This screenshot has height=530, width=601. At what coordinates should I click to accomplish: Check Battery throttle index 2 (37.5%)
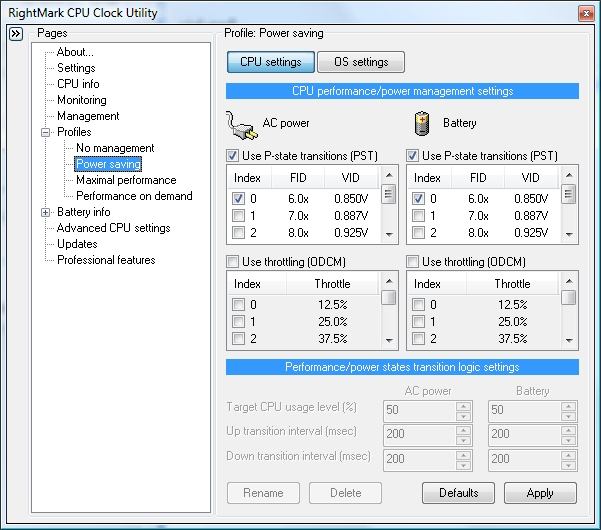(418, 338)
